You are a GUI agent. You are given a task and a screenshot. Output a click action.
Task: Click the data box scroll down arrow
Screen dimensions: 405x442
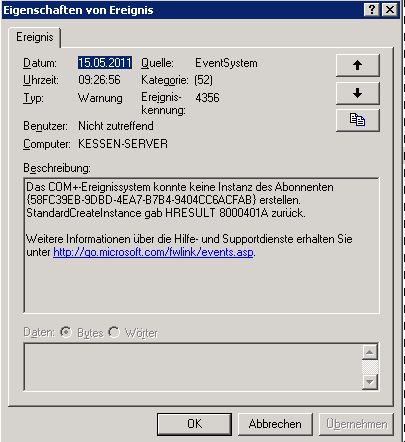coord(370,382)
